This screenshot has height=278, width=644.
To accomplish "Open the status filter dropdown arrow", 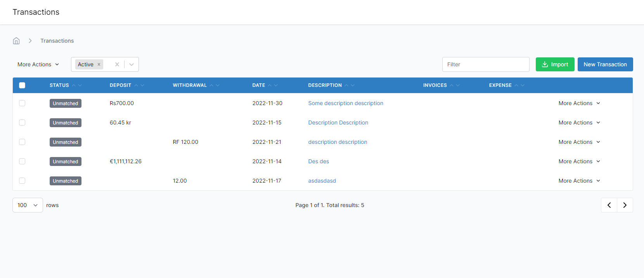I will [132, 64].
